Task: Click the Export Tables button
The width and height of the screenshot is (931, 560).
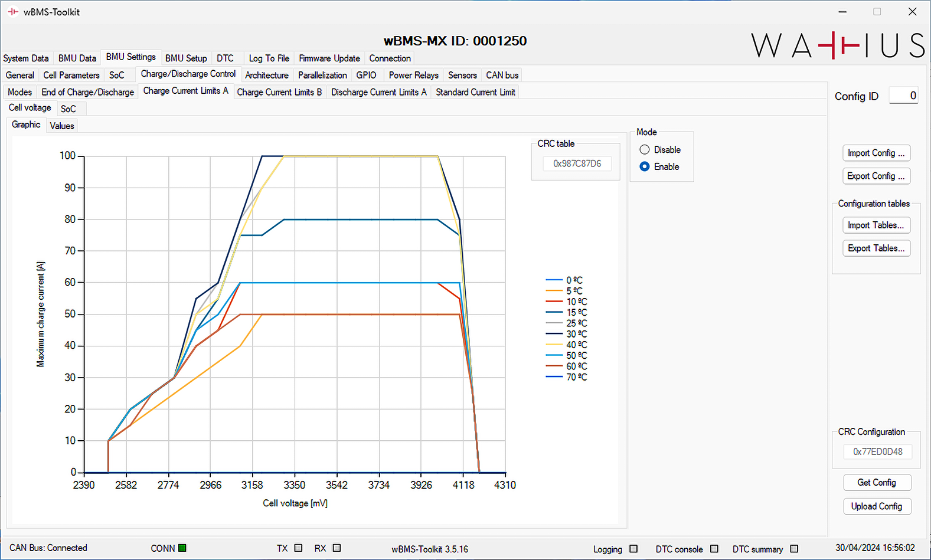Action: [x=876, y=248]
